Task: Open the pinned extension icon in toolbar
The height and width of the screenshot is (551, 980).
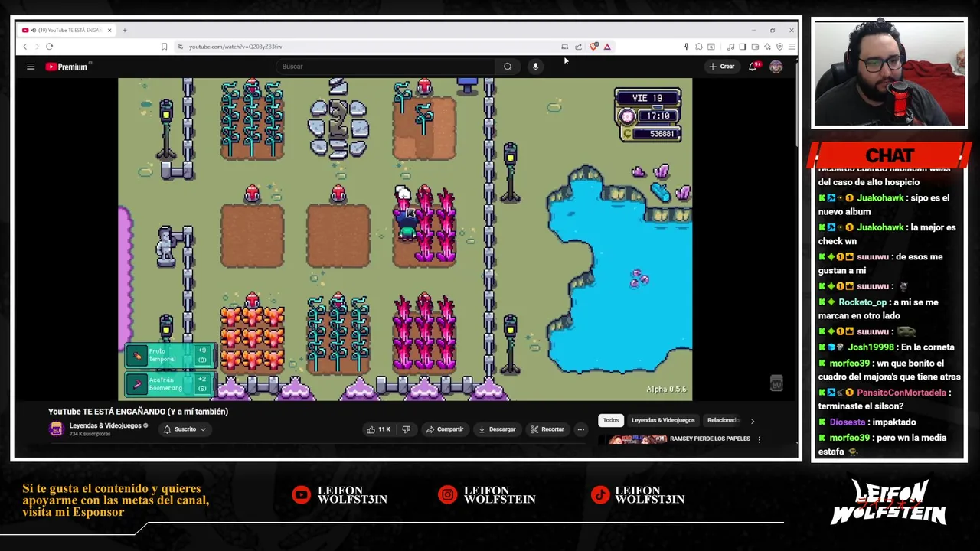Action: 686,47
